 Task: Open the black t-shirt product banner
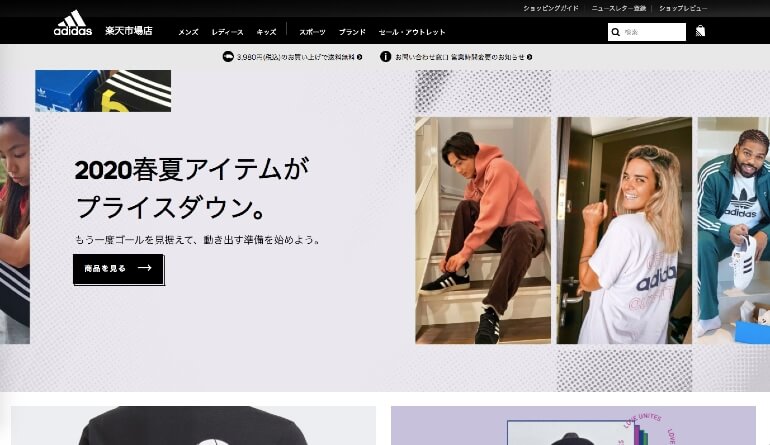pyautogui.click(x=193, y=425)
